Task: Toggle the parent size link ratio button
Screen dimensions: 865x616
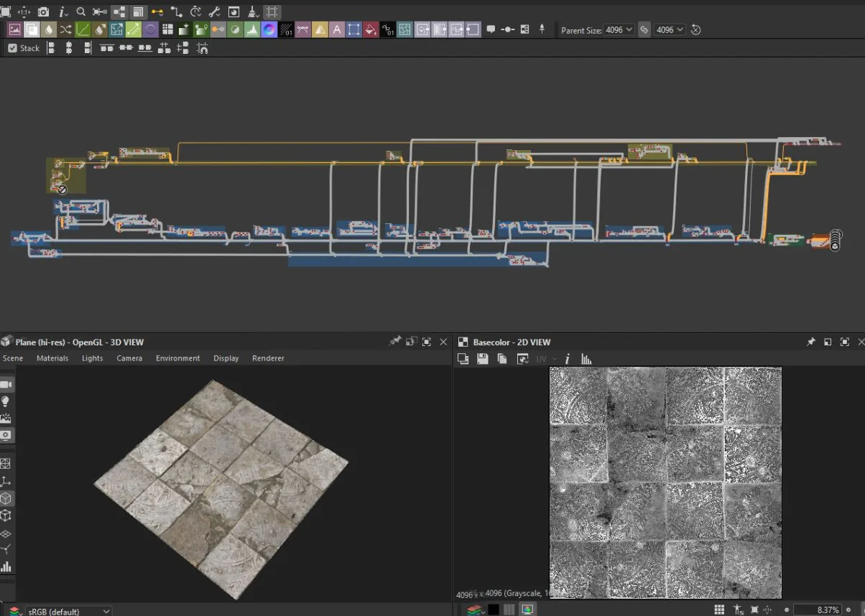Action: 644,29
